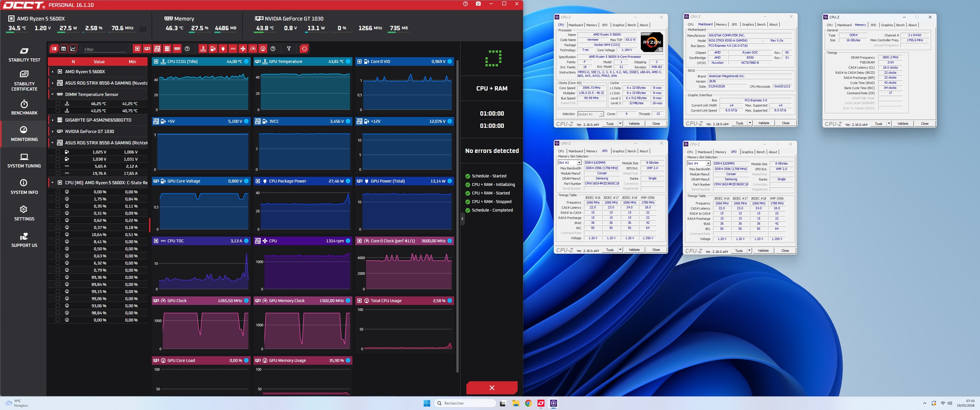Check the box for the 1,038 V row
This screenshot has width=980, height=410.
pyautogui.click(x=58, y=159)
